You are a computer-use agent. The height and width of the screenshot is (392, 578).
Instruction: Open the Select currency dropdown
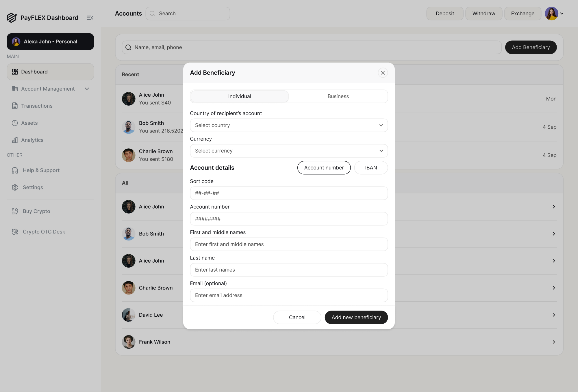click(289, 151)
